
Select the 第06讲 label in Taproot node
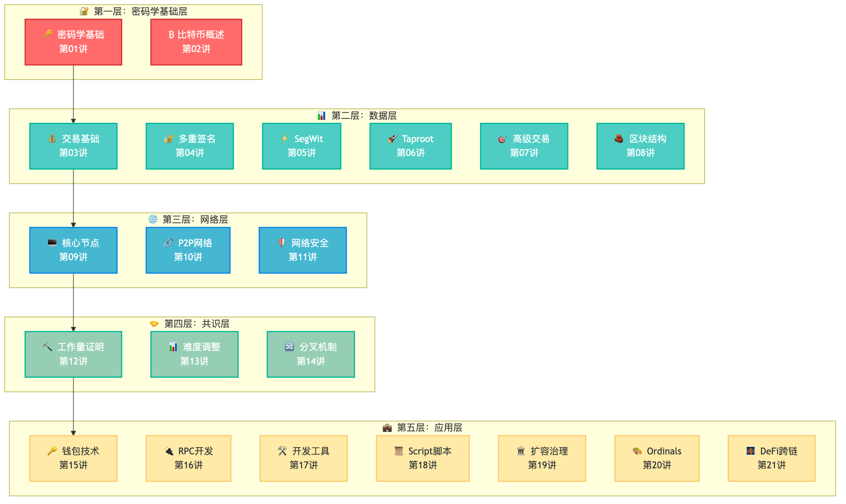pos(410,152)
